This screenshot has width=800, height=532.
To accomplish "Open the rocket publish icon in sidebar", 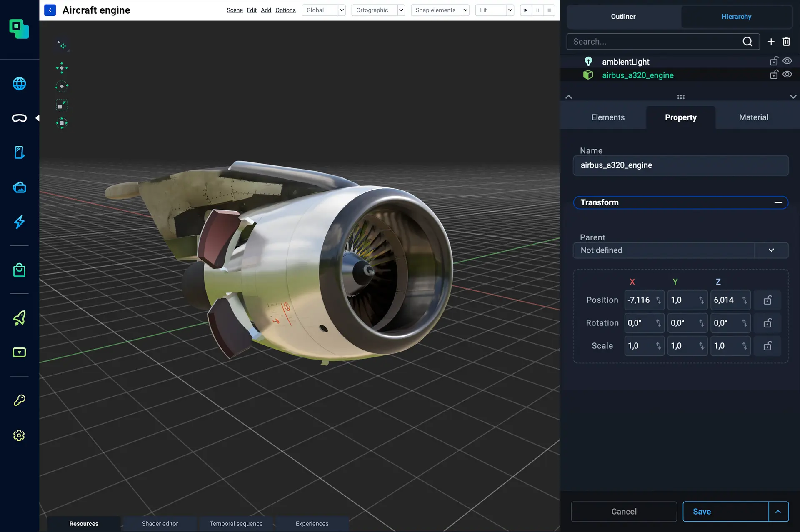I will (x=19, y=318).
